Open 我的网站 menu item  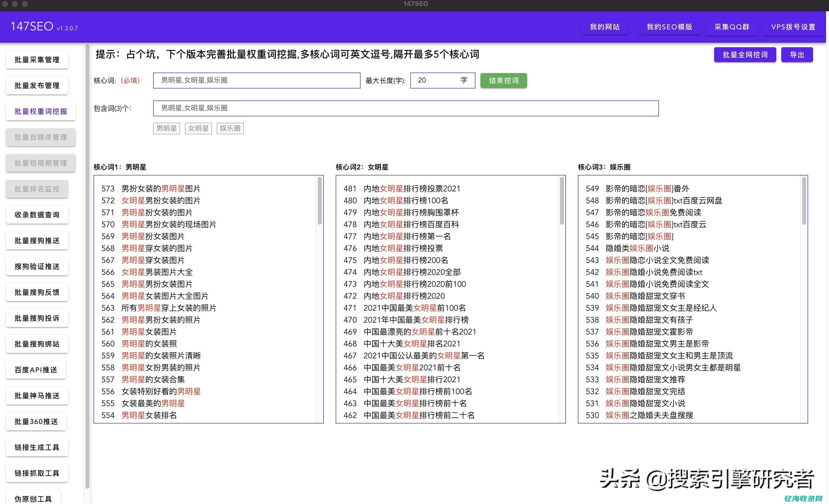coord(603,27)
